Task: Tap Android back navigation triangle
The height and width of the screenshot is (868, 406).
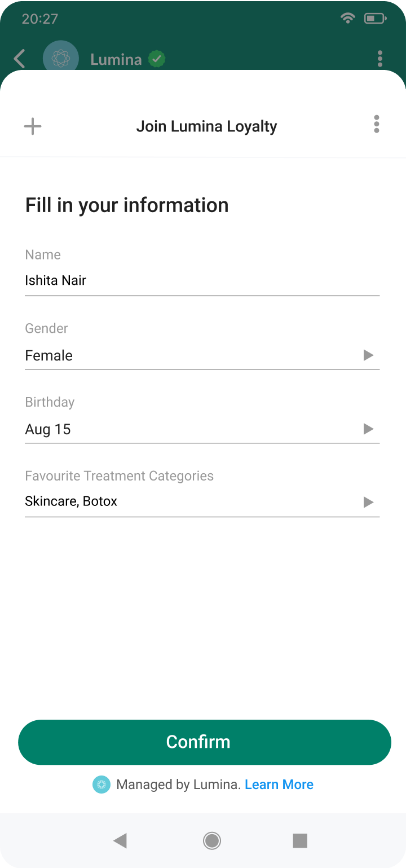Action: click(120, 841)
